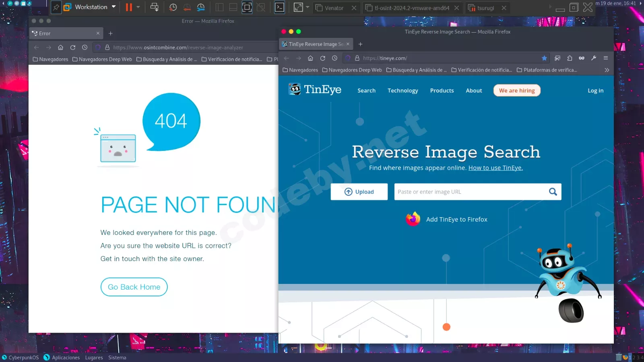Open Navegadores bookmark folder in TinEye window

point(300,70)
